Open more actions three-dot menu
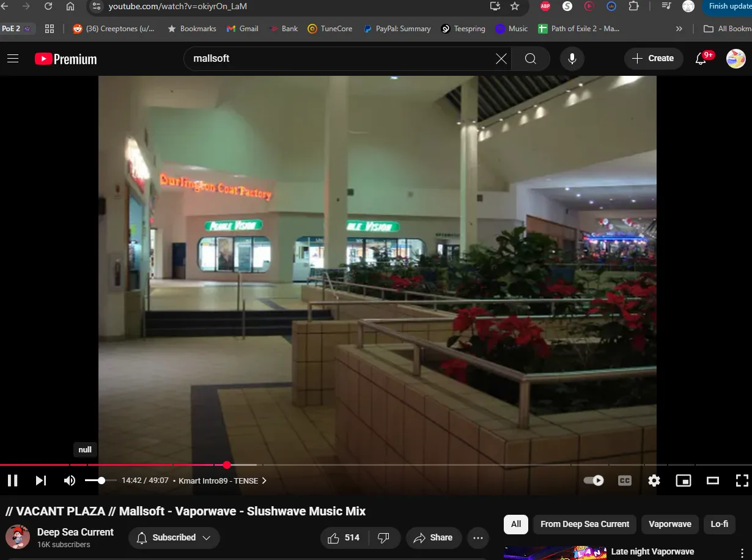 tap(477, 538)
